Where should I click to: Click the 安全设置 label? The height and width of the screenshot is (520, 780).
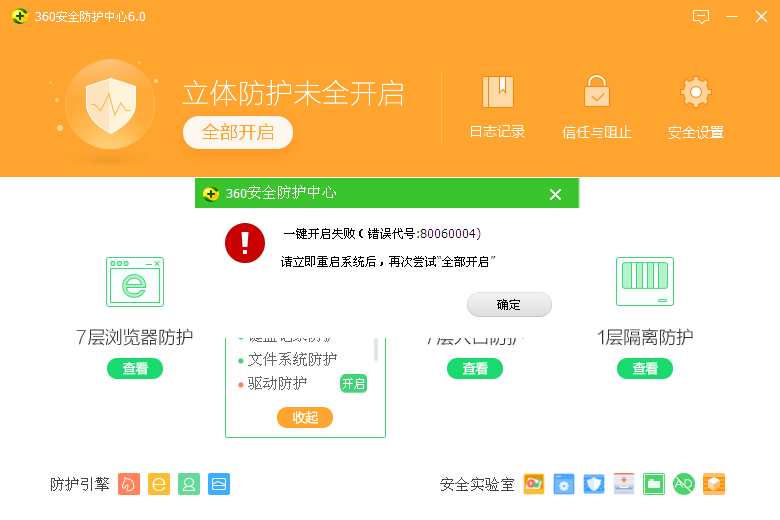(x=695, y=132)
